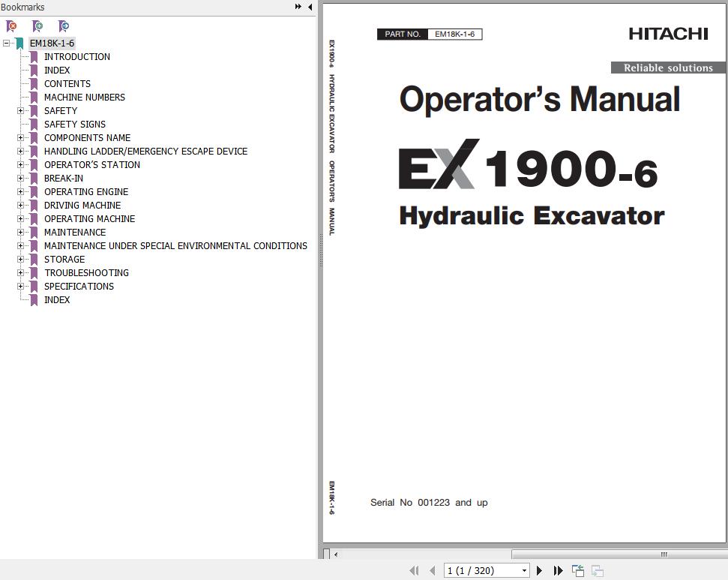Screen dimensions: 728x580
Task: Collapse the EM18K-1-6 root bookmark
Action: [6, 44]
